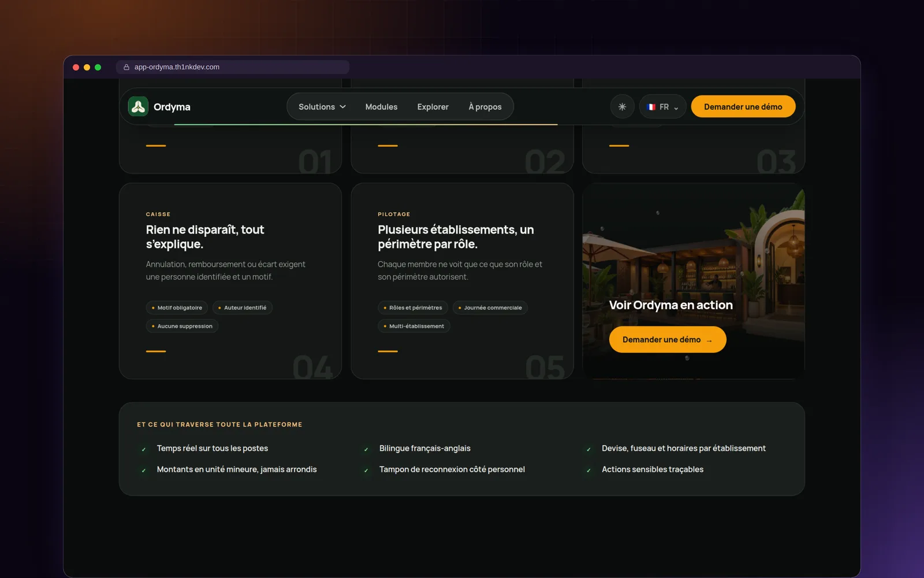The width and height of the screenshot is (924, 578).
Task: Click the check icon beside Montants en unité mineure
Action: [x=144, y=470]
